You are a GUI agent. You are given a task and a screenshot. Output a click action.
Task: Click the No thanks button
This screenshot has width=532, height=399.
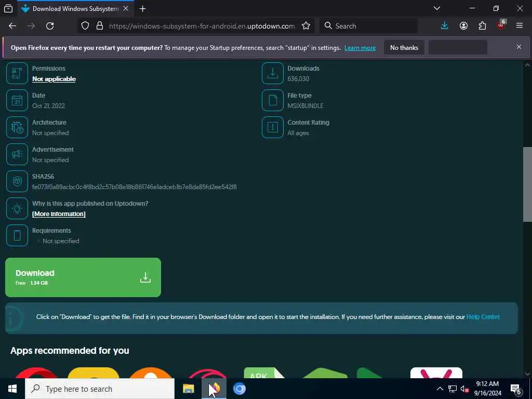[x=404, y=48]
